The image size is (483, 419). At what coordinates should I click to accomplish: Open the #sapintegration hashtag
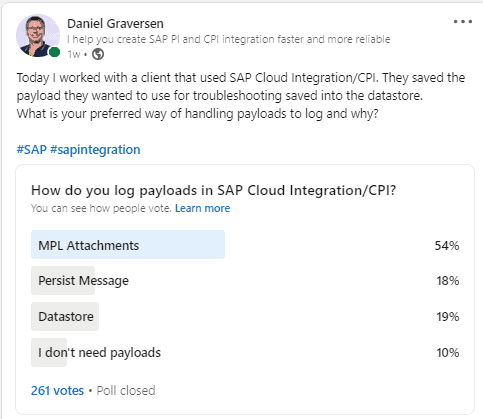(x=95, y=150)
